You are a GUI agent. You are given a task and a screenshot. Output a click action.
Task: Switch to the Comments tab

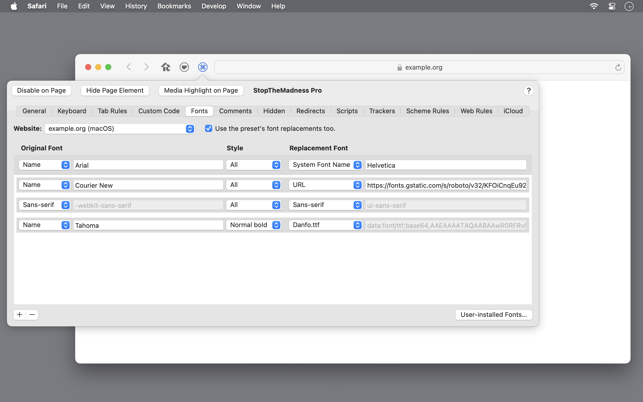[x=235, y=111]
